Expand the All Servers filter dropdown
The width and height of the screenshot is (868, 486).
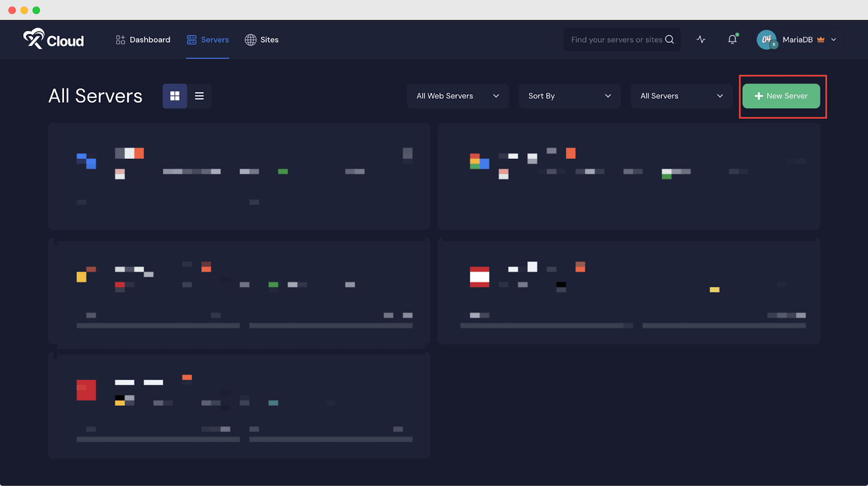681,96
